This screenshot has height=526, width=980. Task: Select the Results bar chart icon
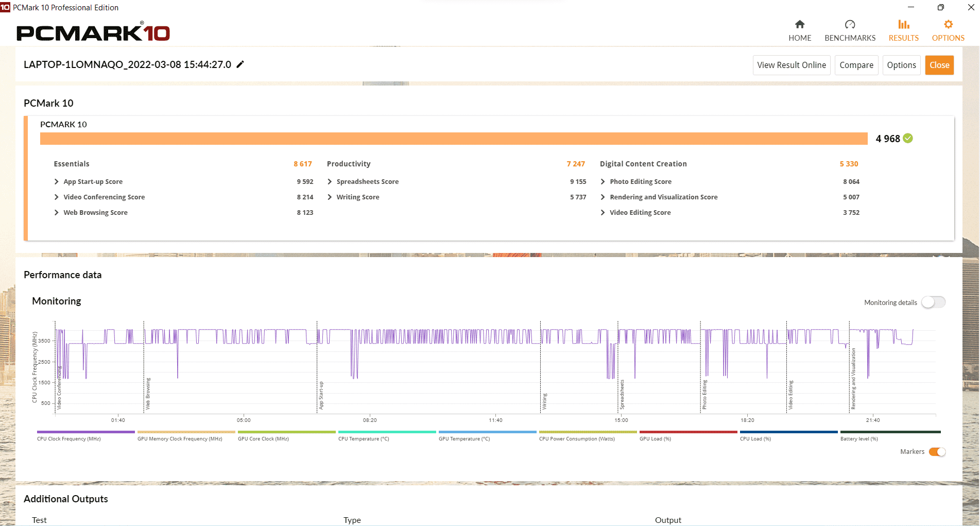903,24
